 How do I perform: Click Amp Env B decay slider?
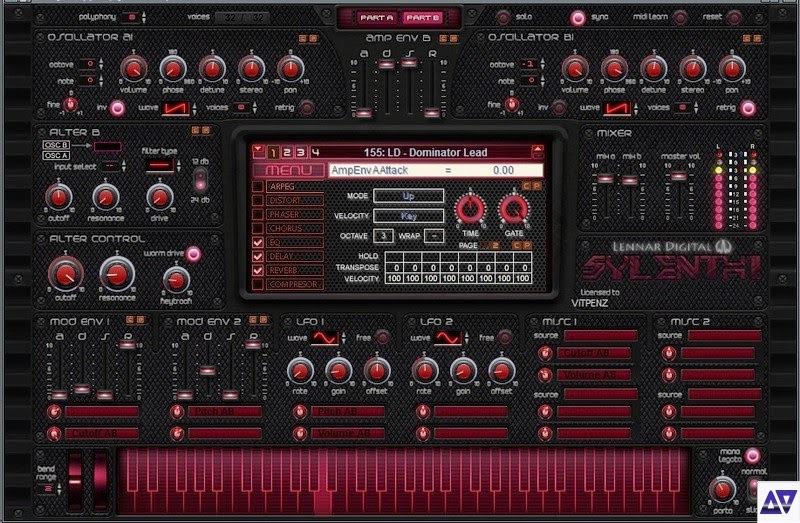[386, 64]
